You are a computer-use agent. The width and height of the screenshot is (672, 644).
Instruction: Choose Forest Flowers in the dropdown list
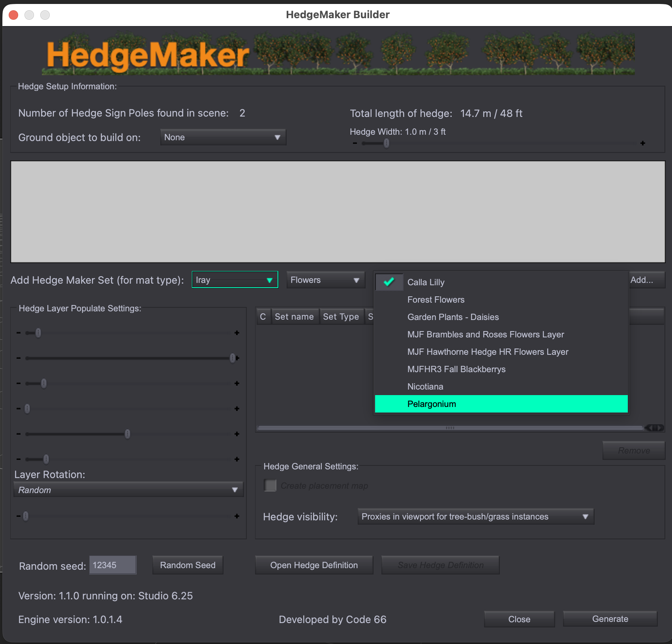pyautogui.click(x=501, y=299)
